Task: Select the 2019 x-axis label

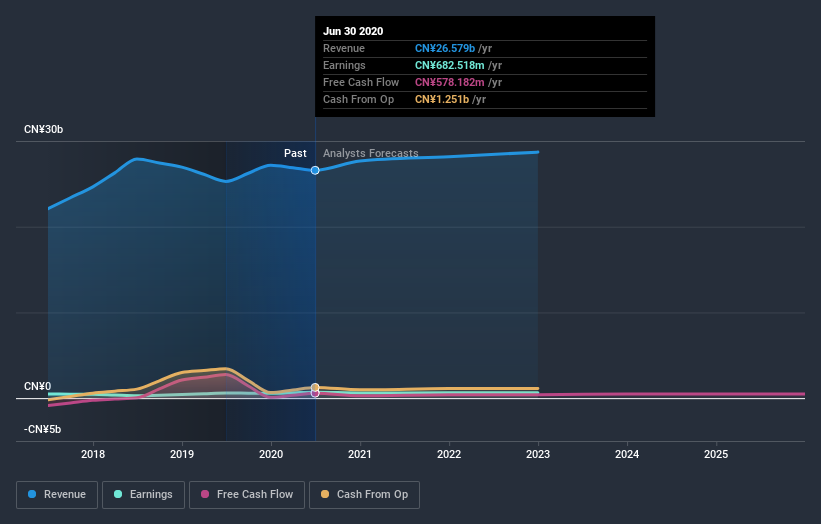Action: (182, 454)
